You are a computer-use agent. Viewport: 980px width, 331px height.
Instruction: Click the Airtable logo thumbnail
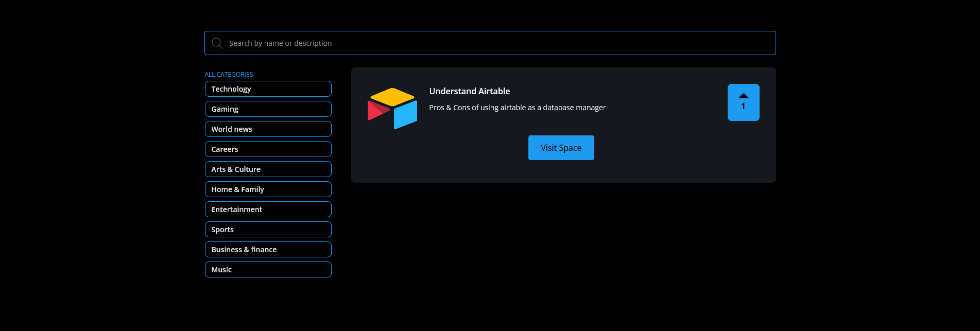(392, 109)
